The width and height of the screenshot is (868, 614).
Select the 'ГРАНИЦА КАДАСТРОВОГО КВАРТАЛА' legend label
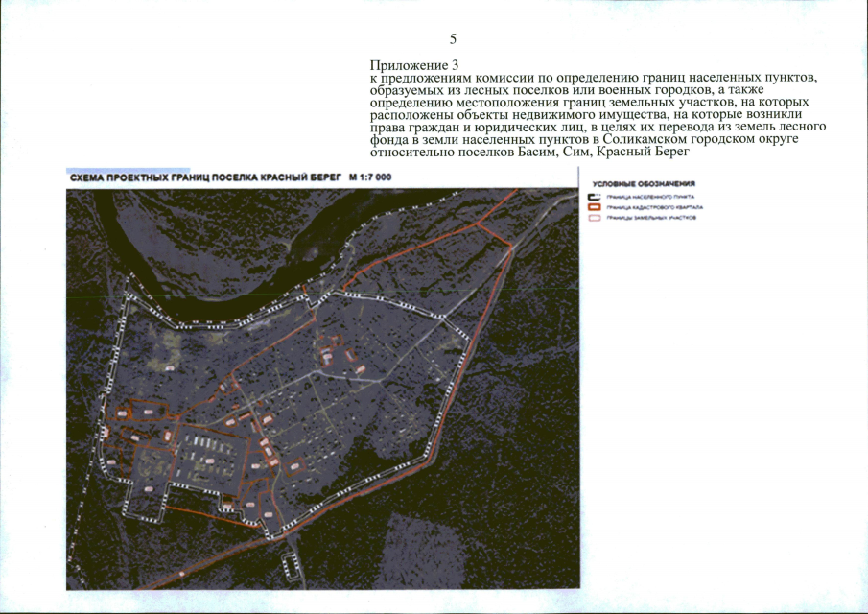point(655,207)
